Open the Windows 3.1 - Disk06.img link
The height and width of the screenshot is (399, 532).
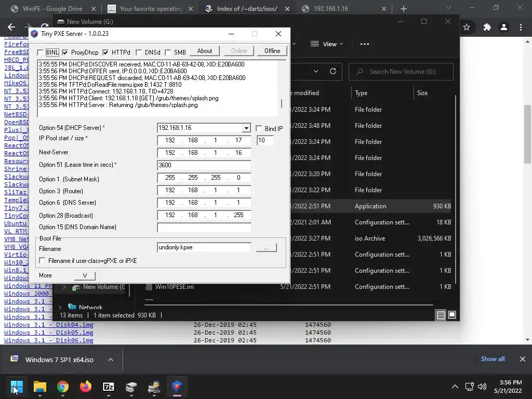click(x=48, y=340)
